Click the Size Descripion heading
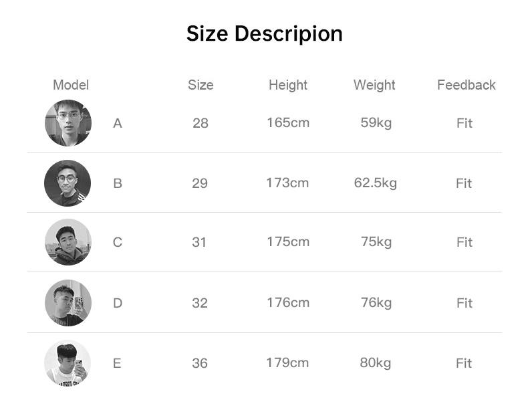This screenshot has width=528, height=420. pos(264,33)
